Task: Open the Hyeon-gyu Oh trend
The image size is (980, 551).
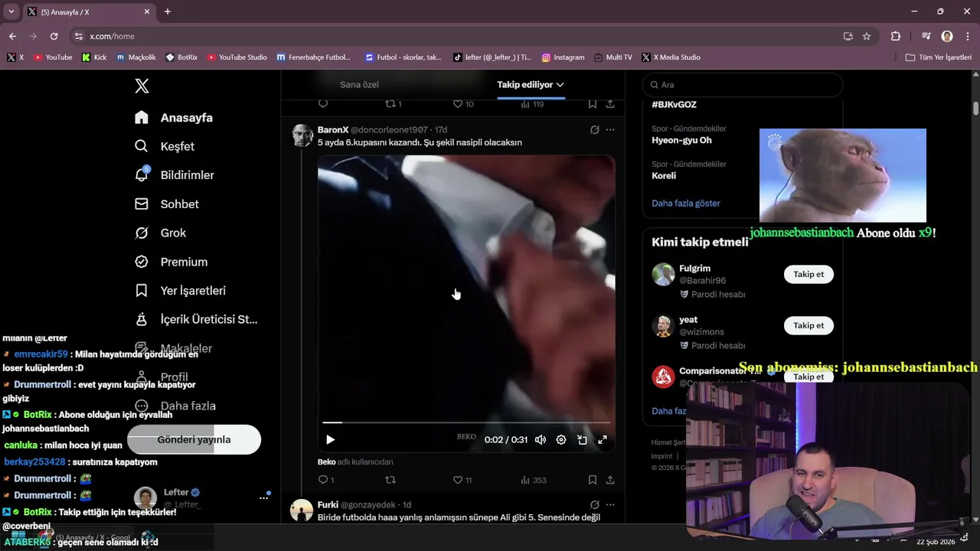Action: point(681,140)
